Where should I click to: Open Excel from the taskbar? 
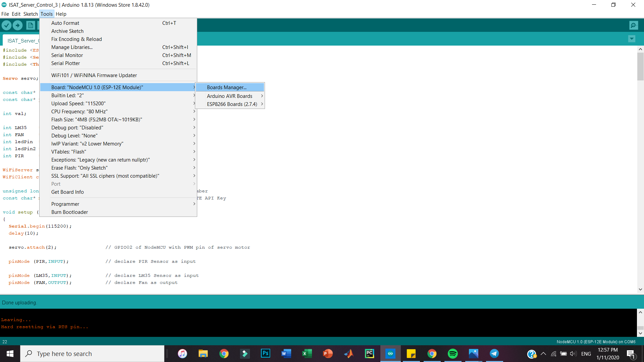pos(307,354)
